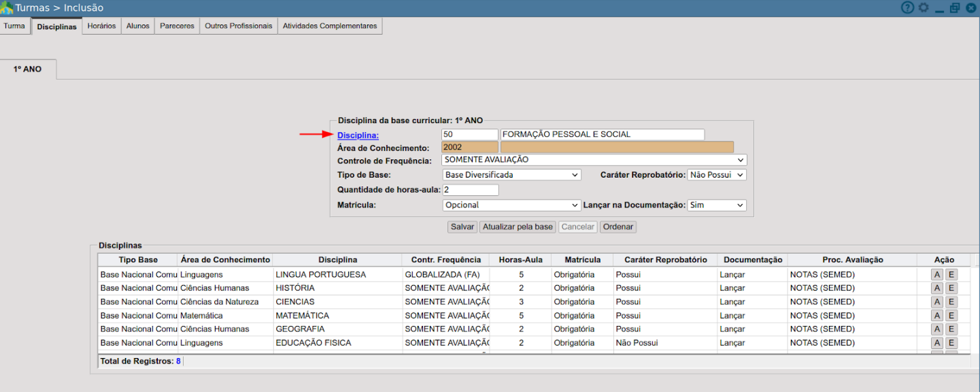The image size is (980, 392).
Task: Click the Quantidade de horas-aula field
Action: coord(470,190)
